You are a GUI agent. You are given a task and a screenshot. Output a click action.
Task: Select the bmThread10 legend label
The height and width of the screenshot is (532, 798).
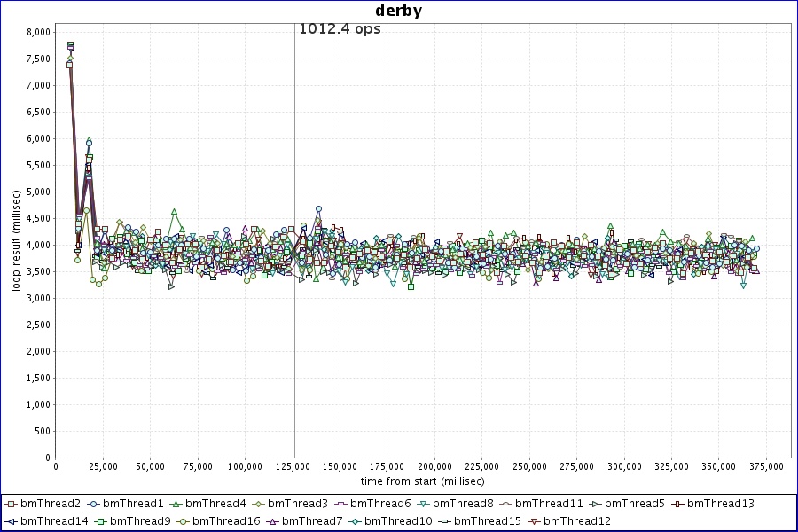click(x=398, y=521)
